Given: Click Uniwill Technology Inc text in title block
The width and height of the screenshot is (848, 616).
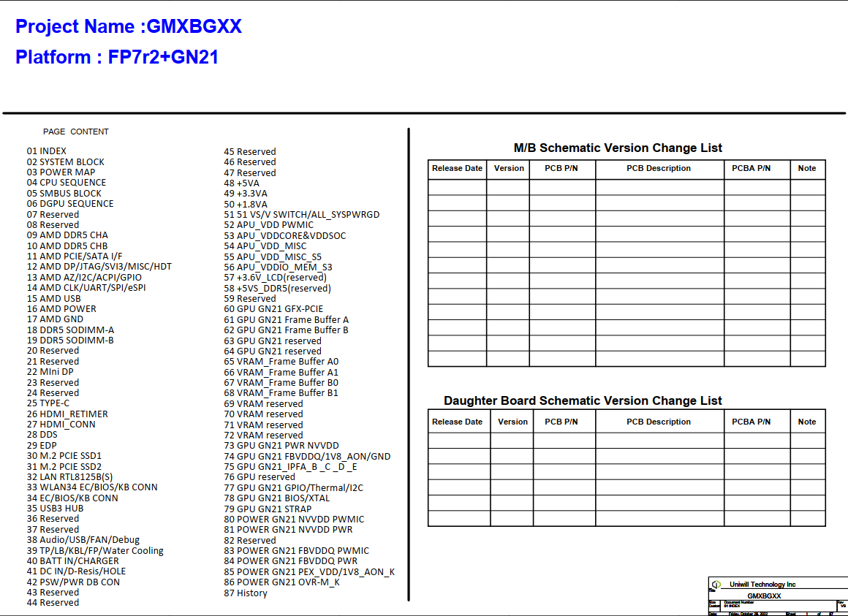Looking at the screenshot, I should click(762, 585).
